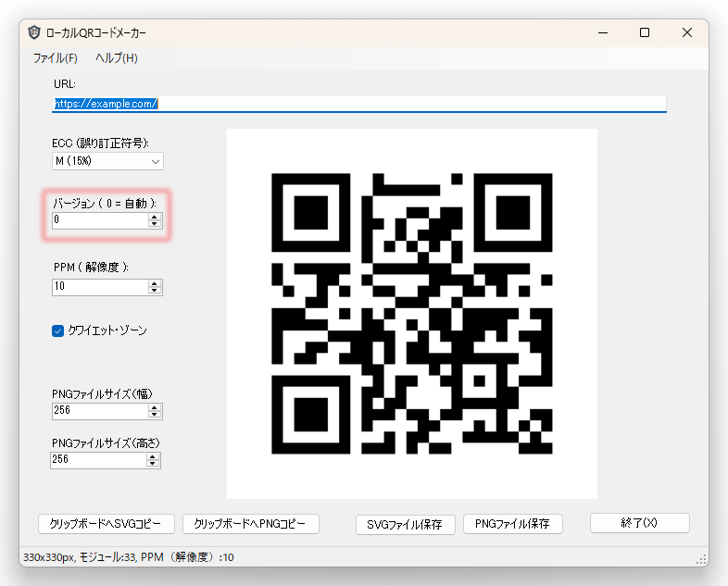The width and height of the screenshot is (728, 586).
Task: Click the PNG file height input field
Action: [98, 460]
